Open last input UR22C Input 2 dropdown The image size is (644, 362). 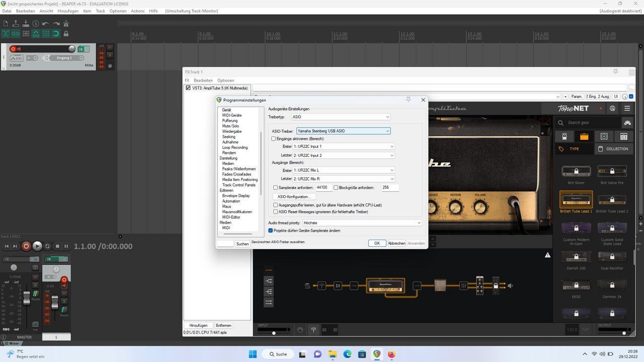pyautogui.click(x=344, y=155)
